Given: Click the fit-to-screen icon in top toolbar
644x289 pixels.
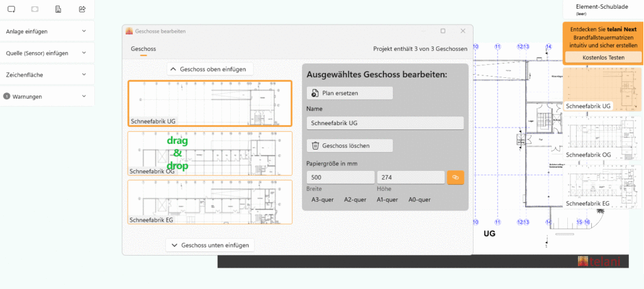Looking at the screenshot, I should pos(35,9).
